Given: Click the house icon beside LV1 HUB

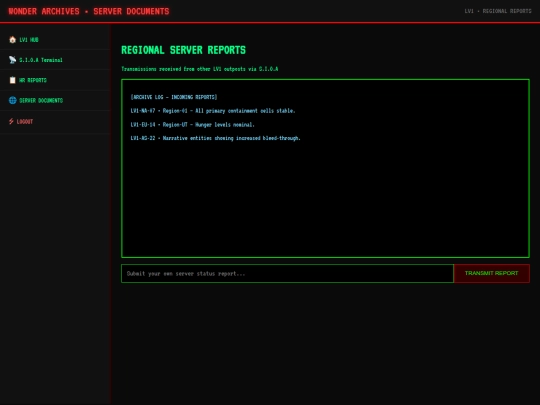Looking at the screenshot, I should [x=12, y=40].
